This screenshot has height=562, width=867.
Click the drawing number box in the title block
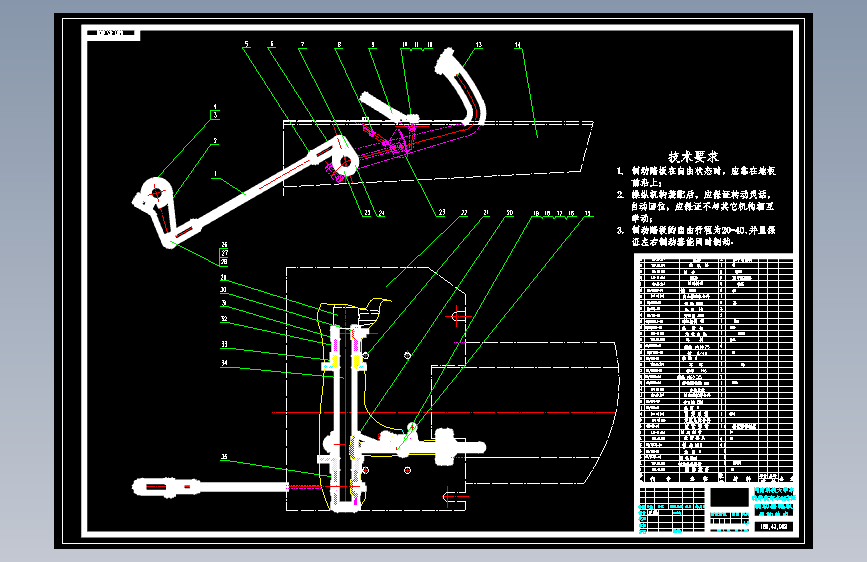click(774, 527)
